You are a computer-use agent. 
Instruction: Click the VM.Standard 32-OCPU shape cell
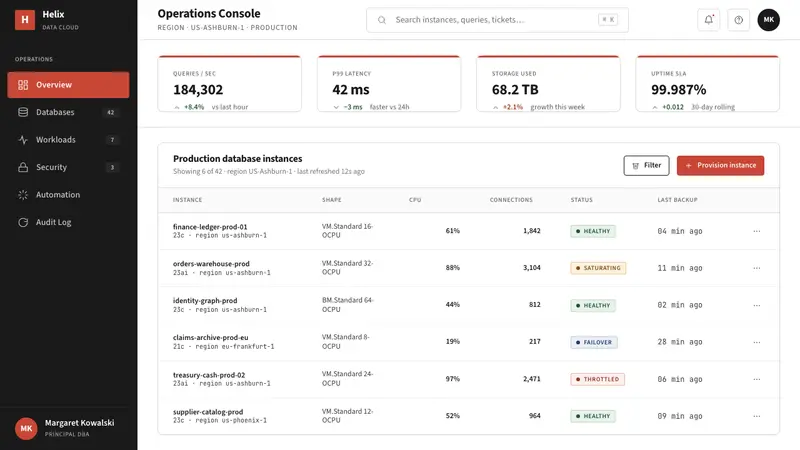click(x=347, y=268)
